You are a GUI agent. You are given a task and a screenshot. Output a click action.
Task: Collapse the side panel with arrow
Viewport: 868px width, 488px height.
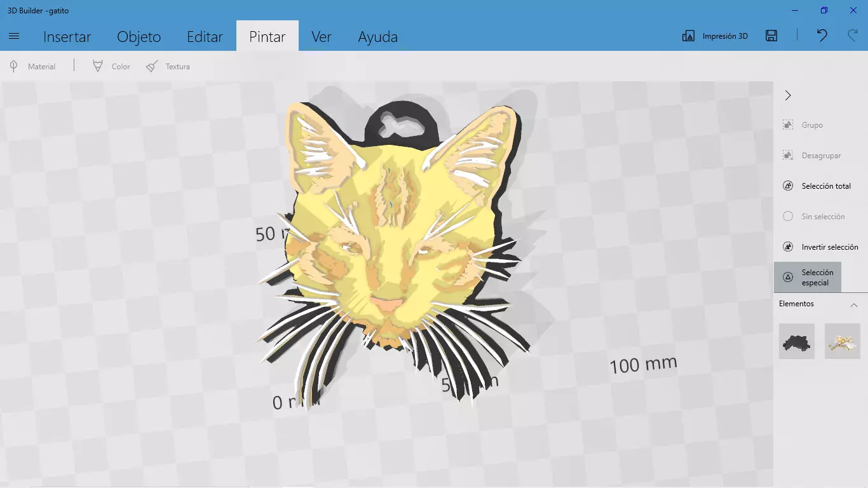788,95
